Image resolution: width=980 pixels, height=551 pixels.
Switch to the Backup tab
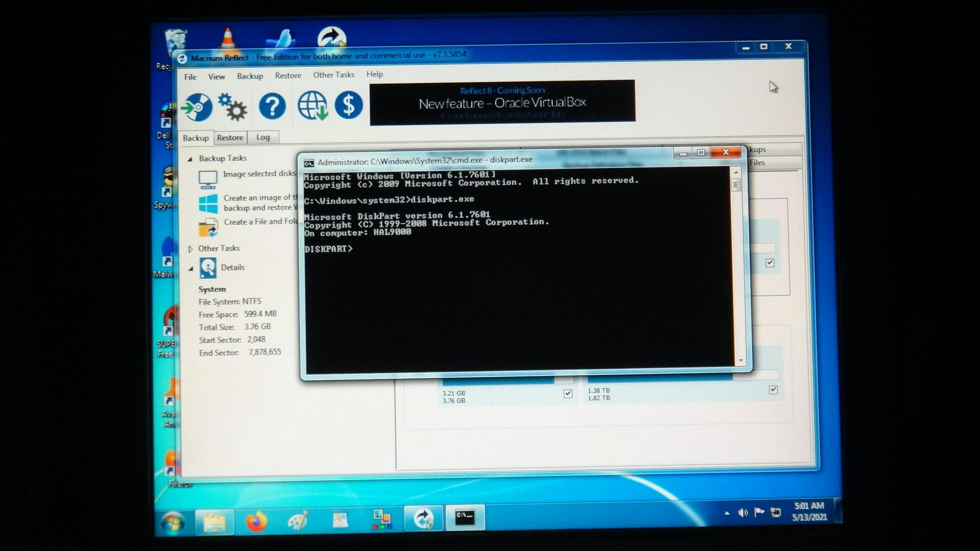coord(195,138)
